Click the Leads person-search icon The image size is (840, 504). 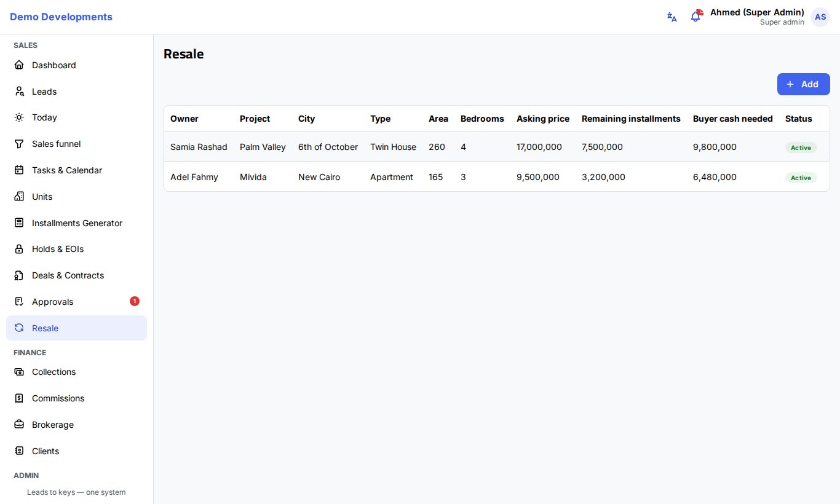tap(19, 92)
